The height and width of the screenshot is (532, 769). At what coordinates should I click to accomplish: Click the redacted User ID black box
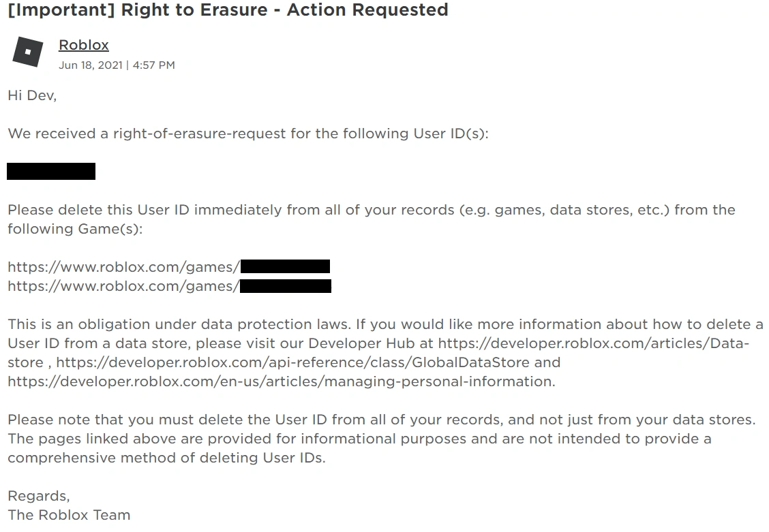pos(51,172)
